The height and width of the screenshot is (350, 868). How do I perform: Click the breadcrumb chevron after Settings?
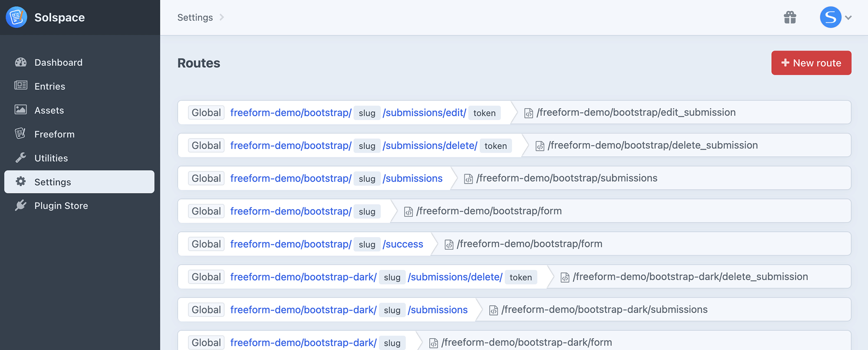pos(222,17)
